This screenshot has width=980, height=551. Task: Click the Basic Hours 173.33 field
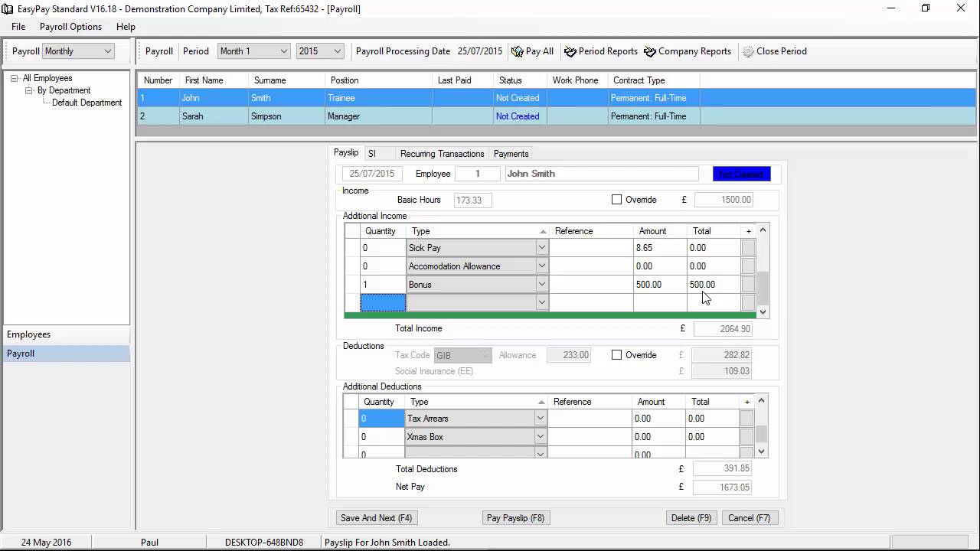[x=472, y=200]
